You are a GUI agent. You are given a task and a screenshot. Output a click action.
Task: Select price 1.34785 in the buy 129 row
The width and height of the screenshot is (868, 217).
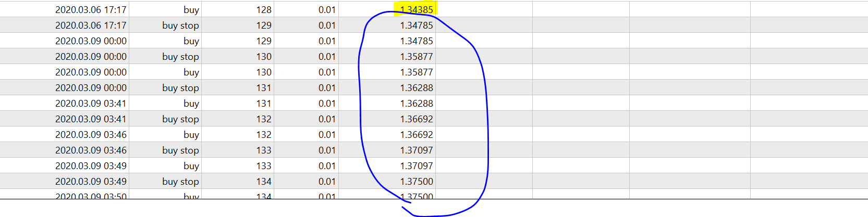click(x=417, y=41)
